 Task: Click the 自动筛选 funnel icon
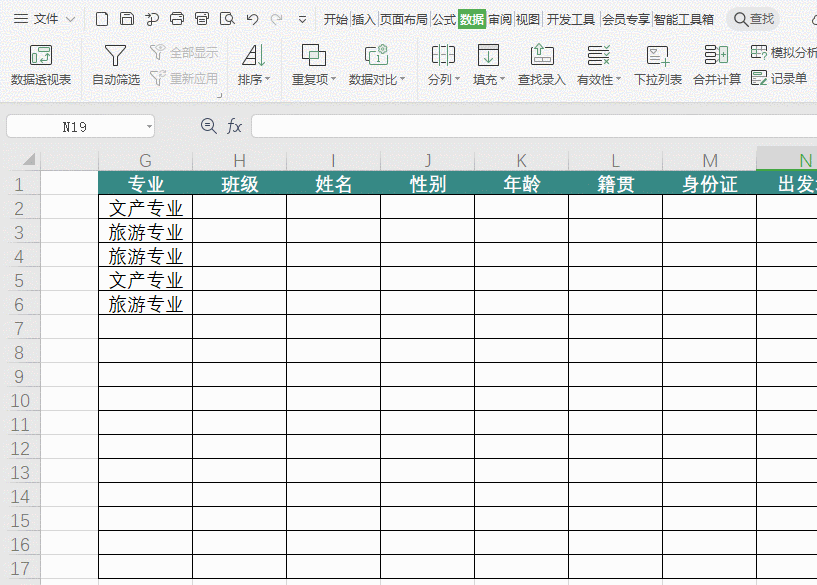(x=115, y=55)
